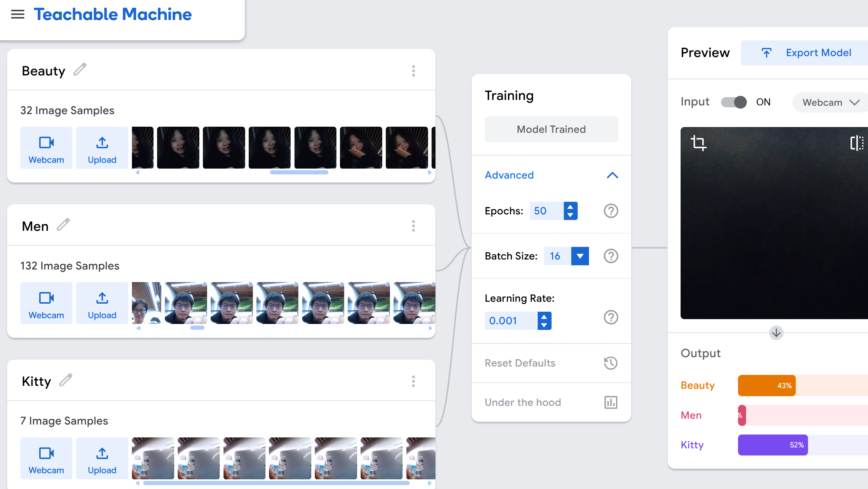Viewport: 868px width, 489px height.
Task: Collapse the Advanced training section
Action: coord(612,175)
